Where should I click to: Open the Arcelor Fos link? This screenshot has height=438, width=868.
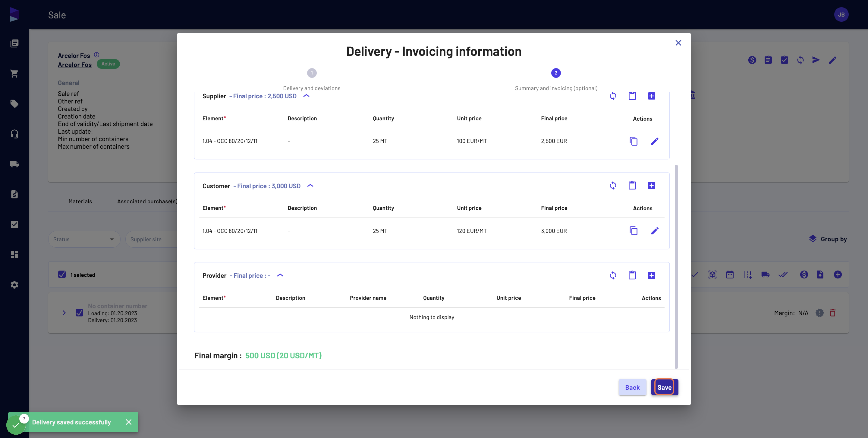click(74, 65)
